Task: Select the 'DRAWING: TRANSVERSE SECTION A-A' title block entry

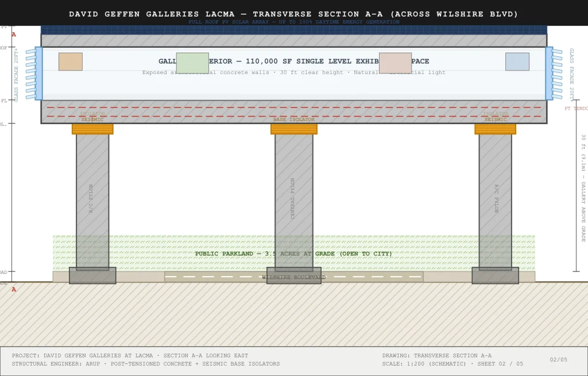Action: 437,355
